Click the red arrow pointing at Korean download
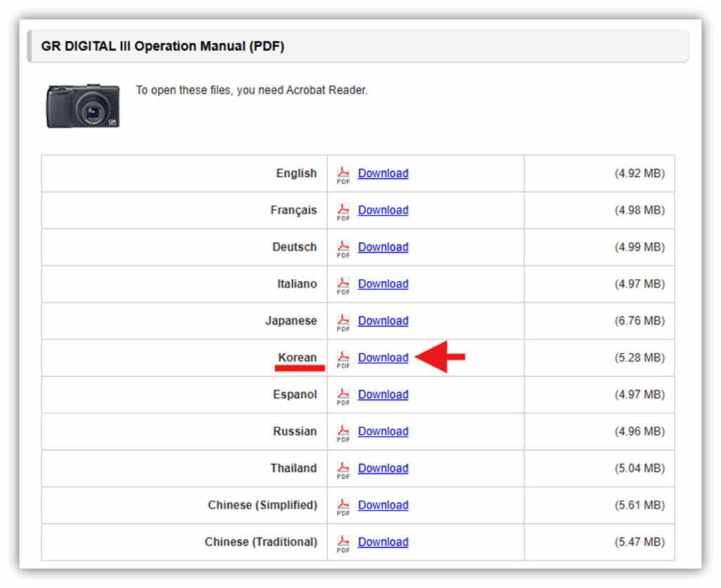This screenshot has width=721, height=588. click(x=440, y=357)
